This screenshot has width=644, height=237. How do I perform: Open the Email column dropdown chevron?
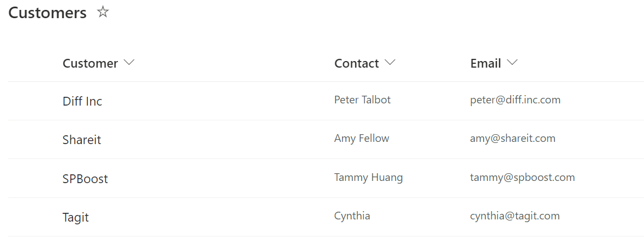coord(512,63)
